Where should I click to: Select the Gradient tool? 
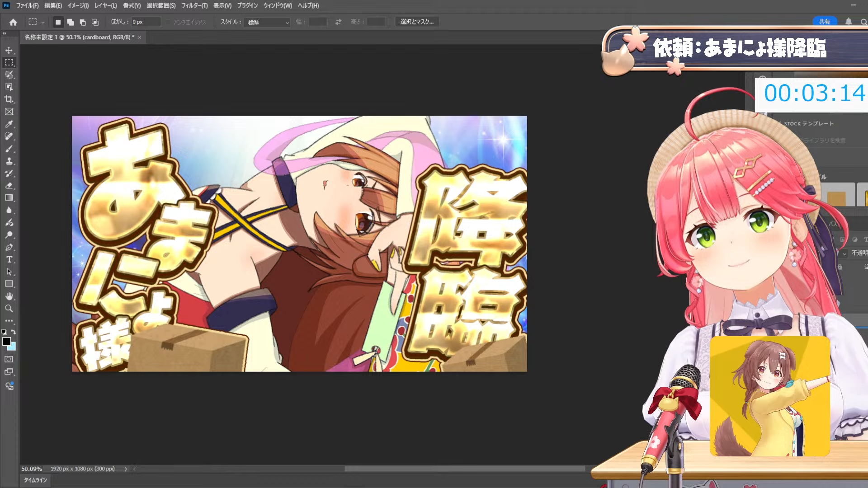9,197
